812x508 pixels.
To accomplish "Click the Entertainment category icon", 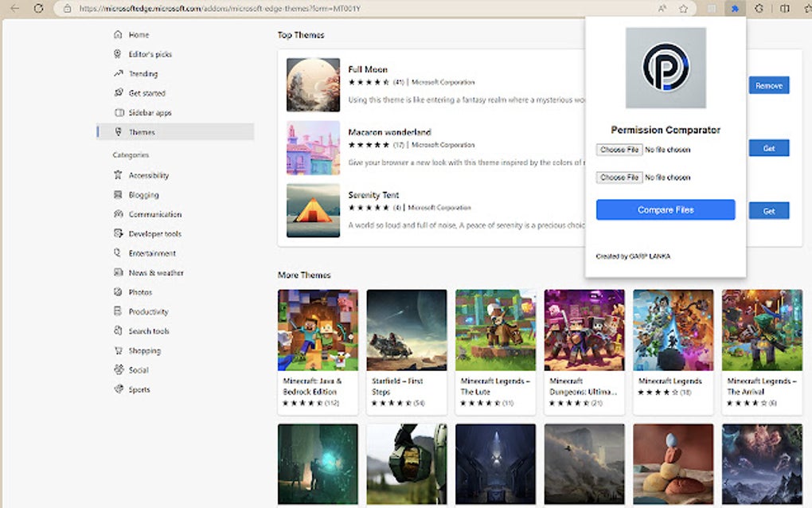I will 118,252.
